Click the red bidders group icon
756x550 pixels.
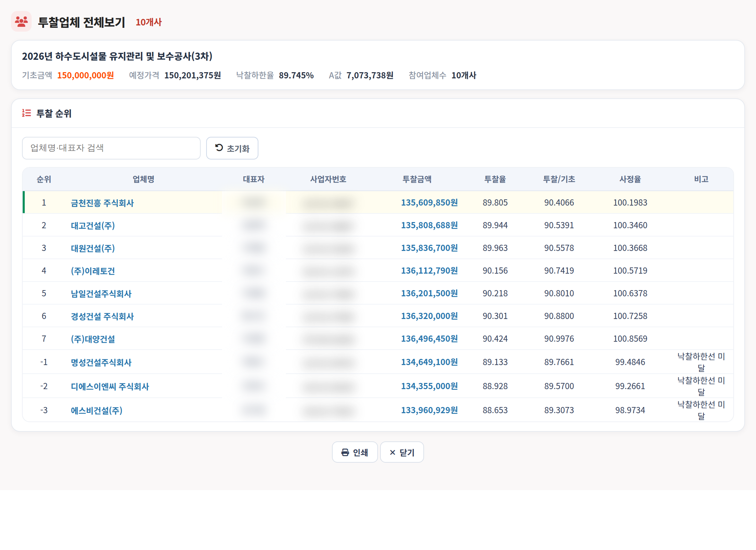pyautogui.click(x=21, y=22)
